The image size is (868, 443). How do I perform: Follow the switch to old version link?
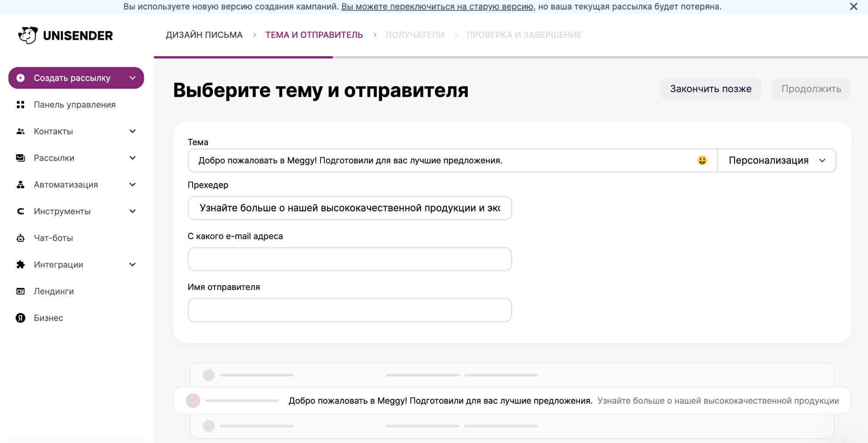tap(437, 6)
